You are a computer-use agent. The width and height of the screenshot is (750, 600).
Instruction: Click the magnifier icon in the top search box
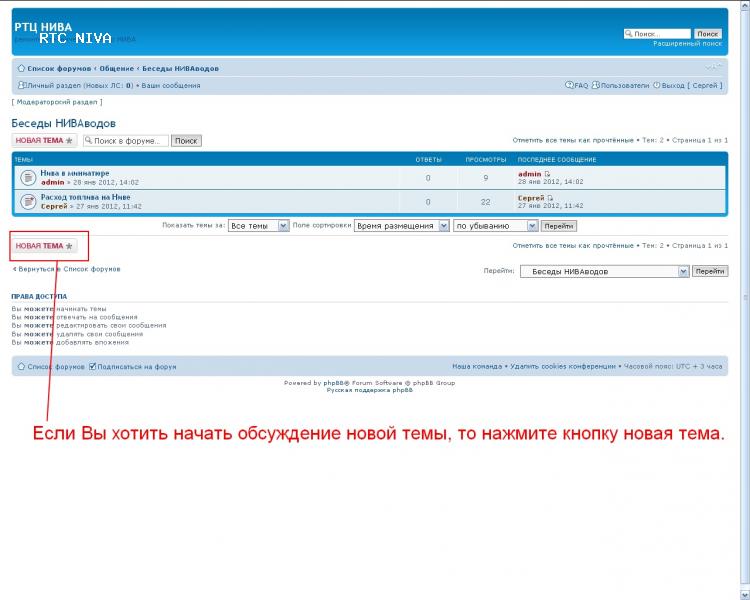pyautogui.click(x=629, y=33)
